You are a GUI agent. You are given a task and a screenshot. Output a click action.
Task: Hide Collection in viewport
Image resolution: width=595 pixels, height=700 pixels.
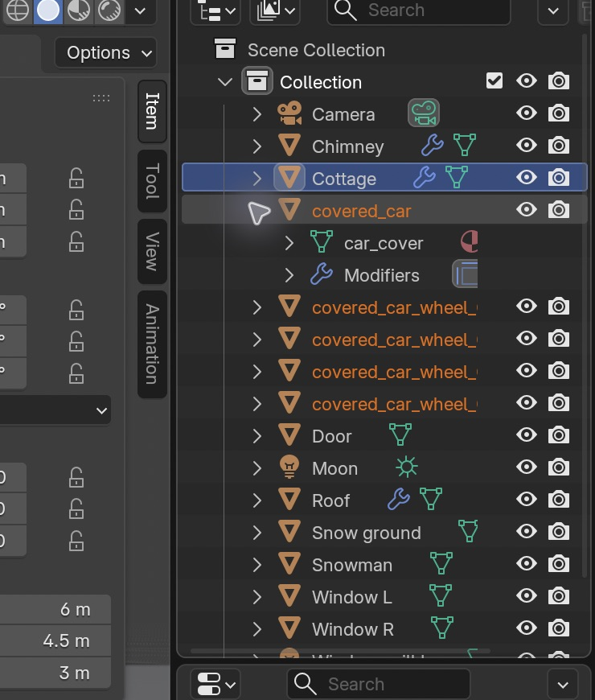(527, 80)
